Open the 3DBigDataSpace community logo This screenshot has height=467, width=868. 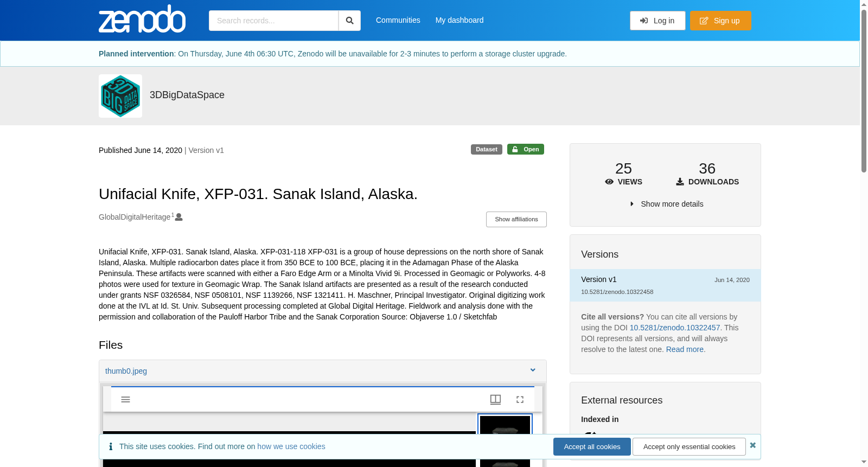pyautogui.click(x=120, y=96)
